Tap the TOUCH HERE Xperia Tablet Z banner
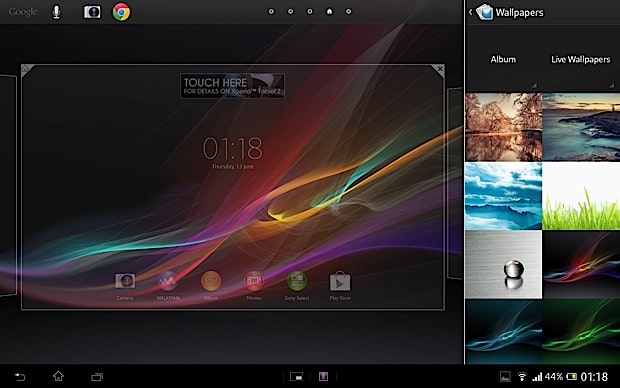The image size is (620, 388). click(x=232, y=86)
